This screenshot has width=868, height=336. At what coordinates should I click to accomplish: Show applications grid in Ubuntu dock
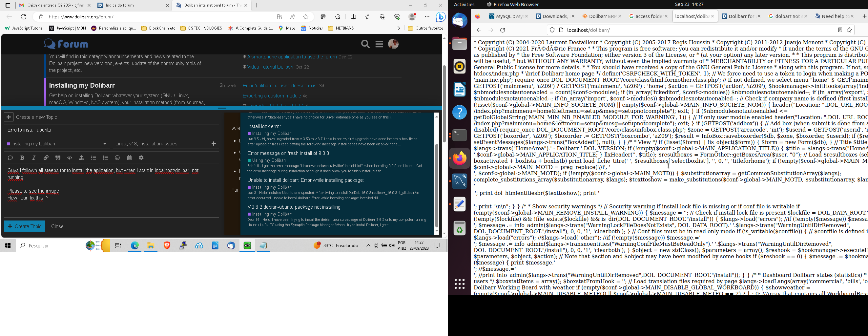[460, 284]
